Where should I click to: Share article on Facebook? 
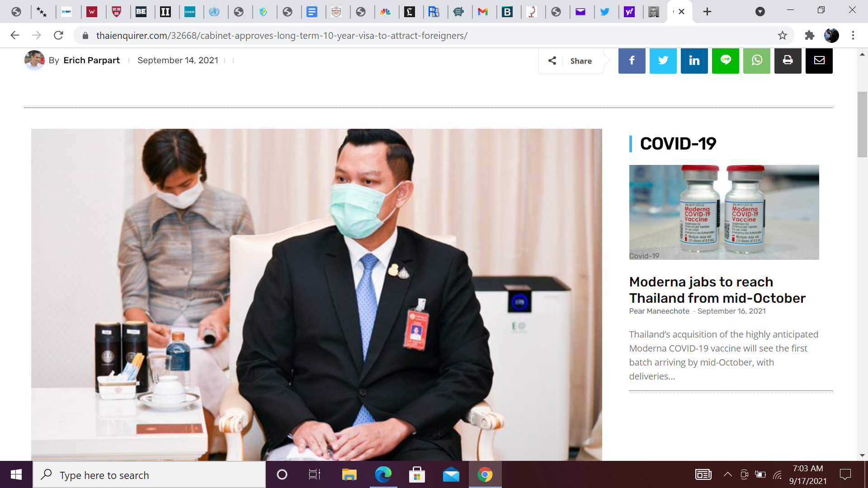click(x=632, y=61)
